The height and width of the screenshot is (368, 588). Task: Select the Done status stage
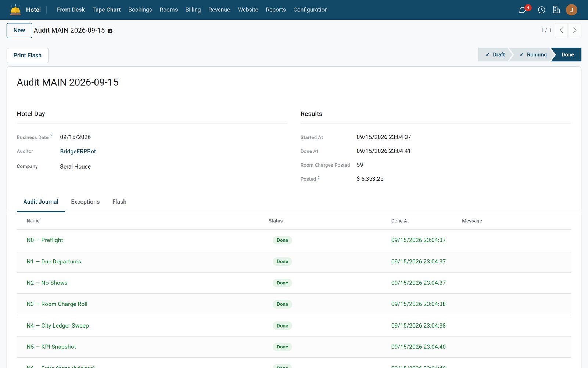point(567,54)
